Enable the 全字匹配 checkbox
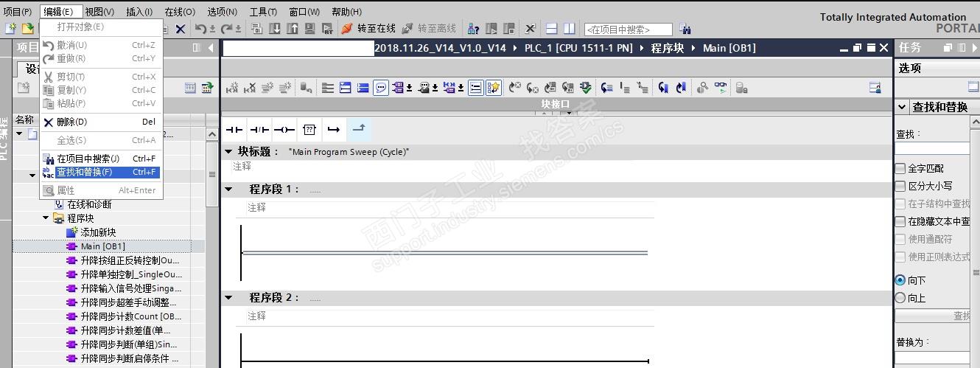Screen dimensions: 980x368 900,169
